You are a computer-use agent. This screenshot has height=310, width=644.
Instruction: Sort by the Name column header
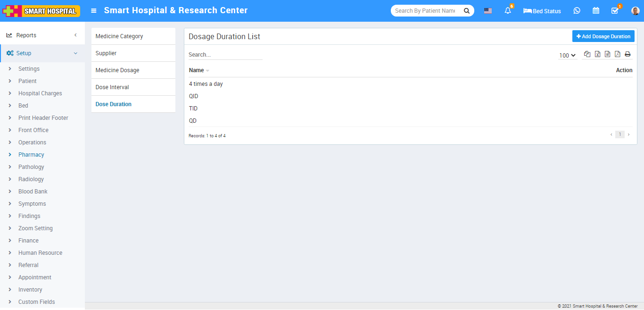[199, 70]
